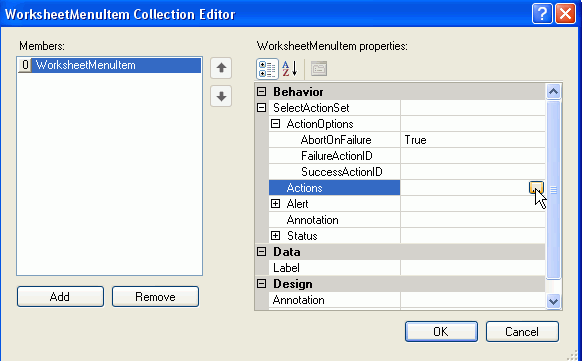The width and height of the screenshot is (582, 361).
Task: Collapse the Design category
Action: click(262, 284)
